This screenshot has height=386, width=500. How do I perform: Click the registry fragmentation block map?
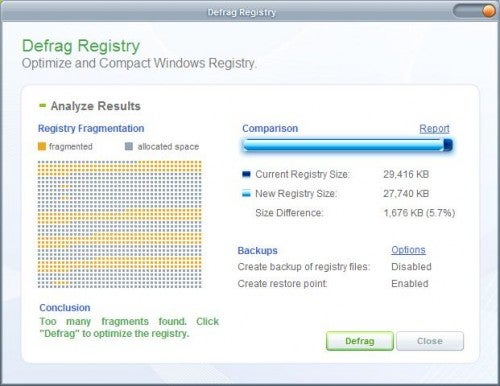(120, 224)
